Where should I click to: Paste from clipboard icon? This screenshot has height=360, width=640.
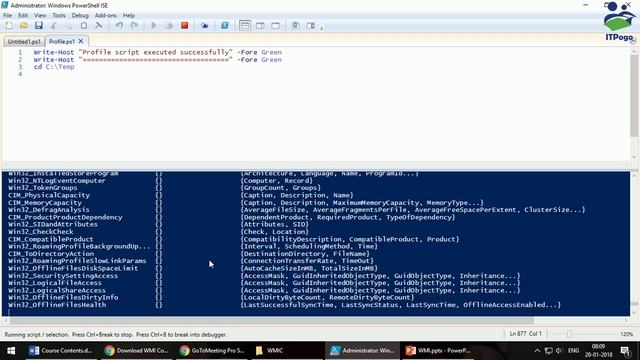click(84, 26)
